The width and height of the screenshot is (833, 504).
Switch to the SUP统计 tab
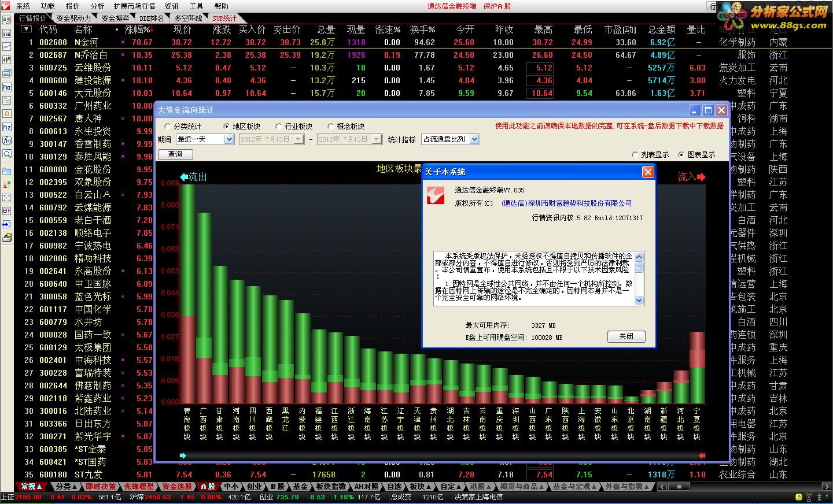tap(224, 18)
